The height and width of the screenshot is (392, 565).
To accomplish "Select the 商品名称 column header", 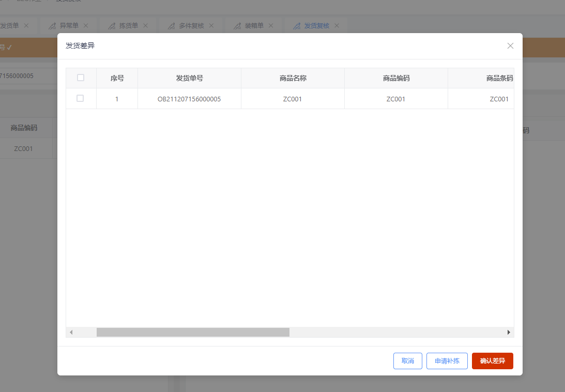I will [x=293, y=78].
